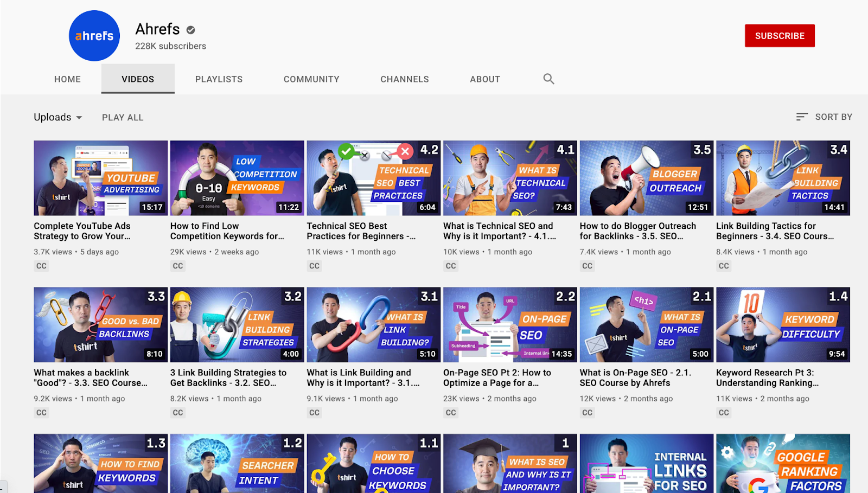
Task: Click the CC badge under Low Competition Keywords video
Action: pos(178,266)
